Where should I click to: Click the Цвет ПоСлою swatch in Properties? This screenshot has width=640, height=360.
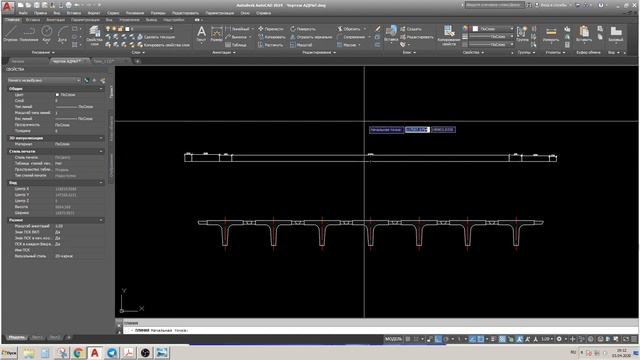(x=58, y=95)
